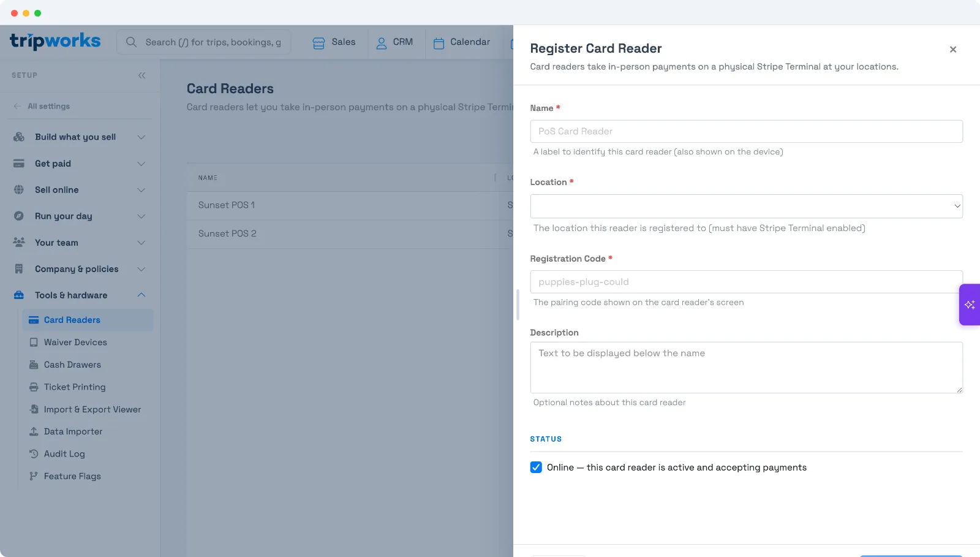Click the green macOS zoom button

click(37, 13)
